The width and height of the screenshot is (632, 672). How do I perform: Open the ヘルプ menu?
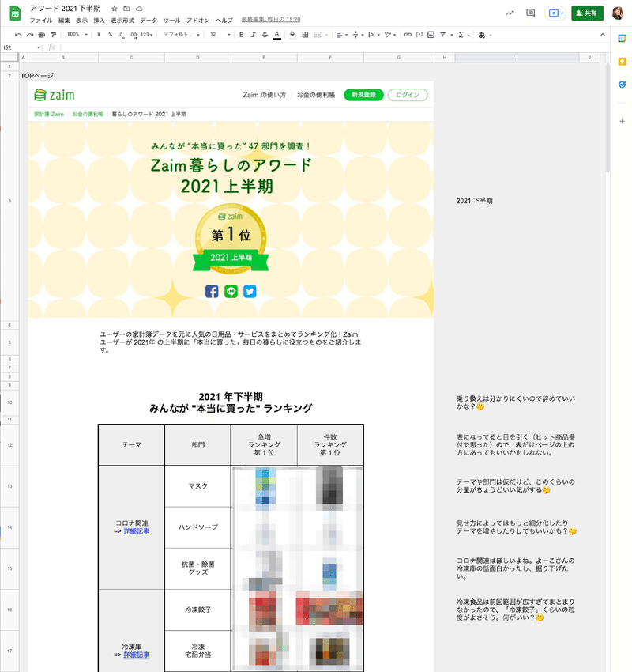click(224, 21)
